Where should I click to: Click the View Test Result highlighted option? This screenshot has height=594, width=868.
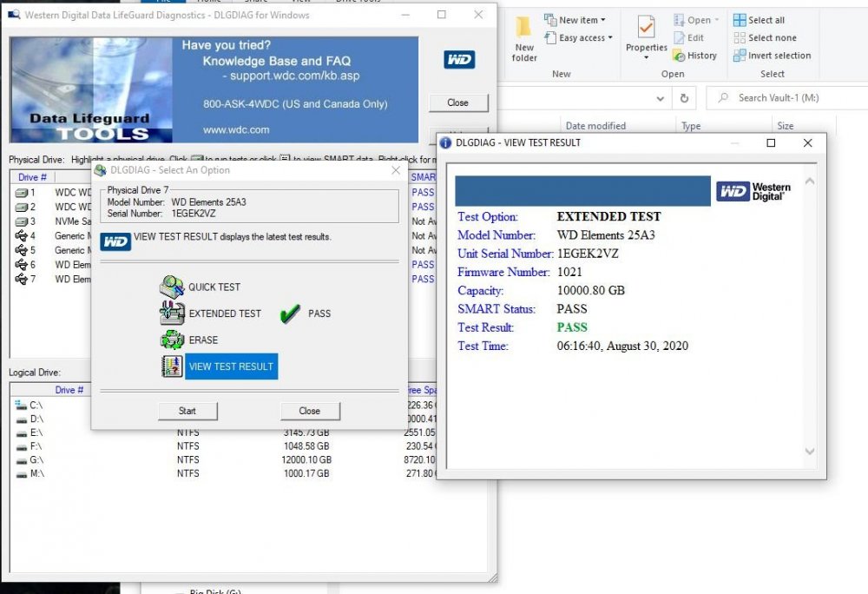232,366
